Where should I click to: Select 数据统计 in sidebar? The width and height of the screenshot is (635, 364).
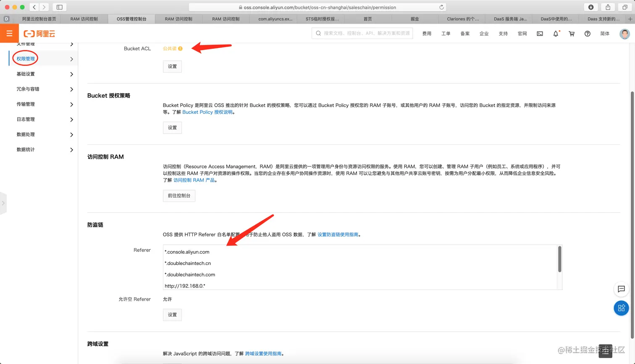26,149
